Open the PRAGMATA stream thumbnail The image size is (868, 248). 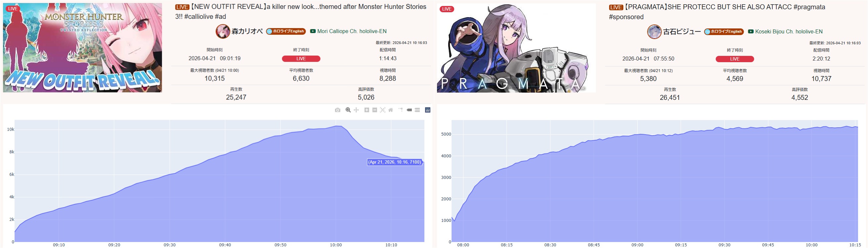pyautogui.click(x=516, y=48)
